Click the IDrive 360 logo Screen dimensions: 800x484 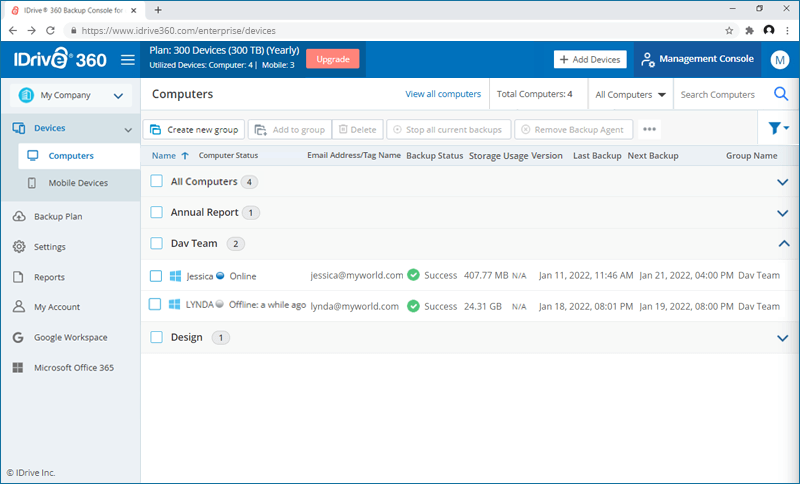(60, 59)
